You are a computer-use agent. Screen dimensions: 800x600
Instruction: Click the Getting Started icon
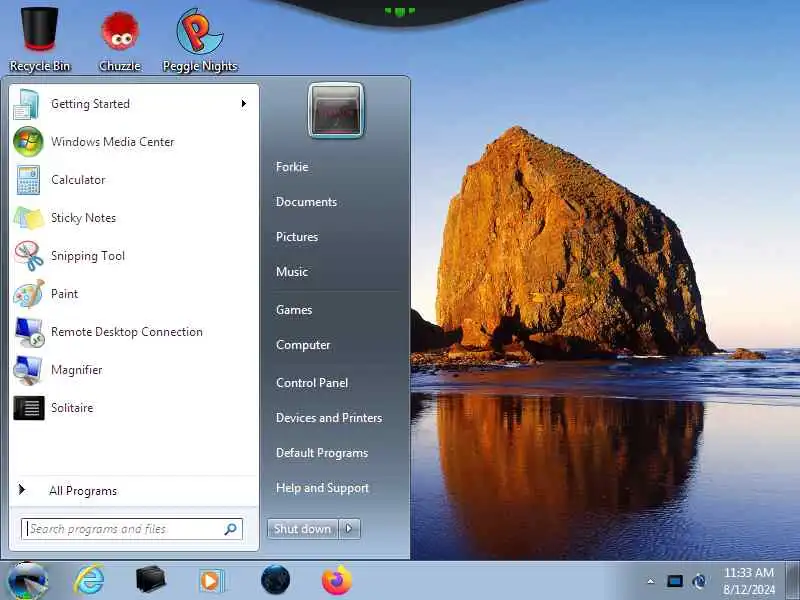pos(27,104)
